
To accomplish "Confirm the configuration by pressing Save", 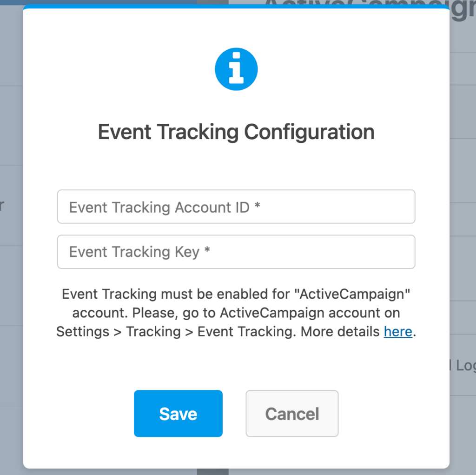I will click(178, 413).
